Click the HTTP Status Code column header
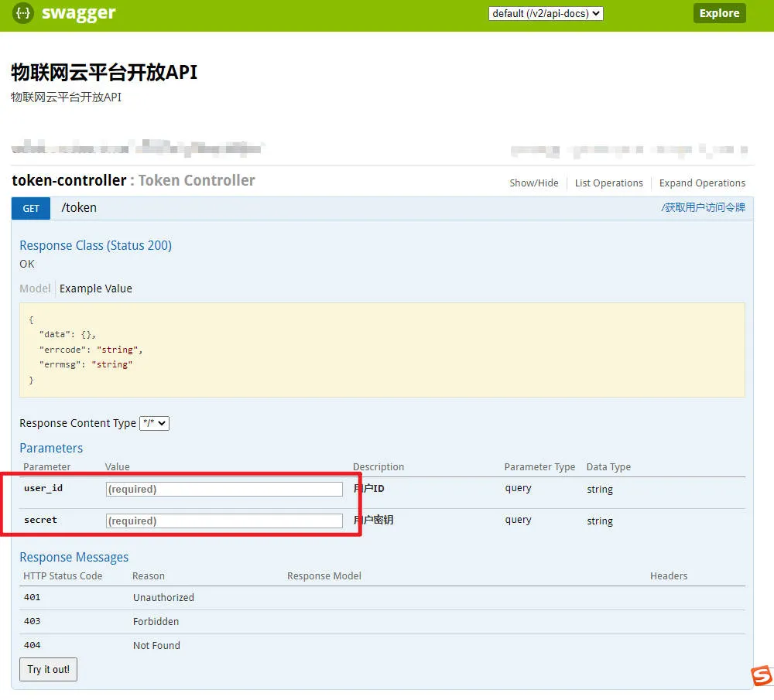This screenshot has width=774, height=700. click(x=63, y=576)
